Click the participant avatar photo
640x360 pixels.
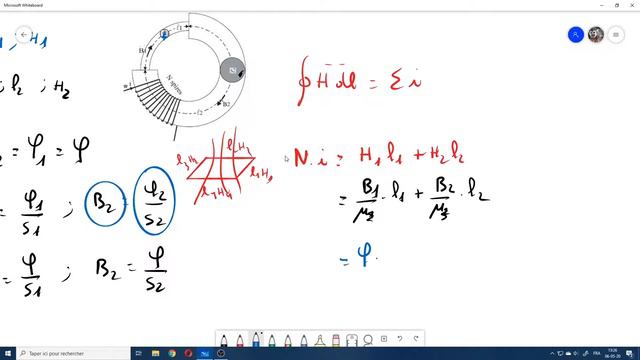point(596,35)
